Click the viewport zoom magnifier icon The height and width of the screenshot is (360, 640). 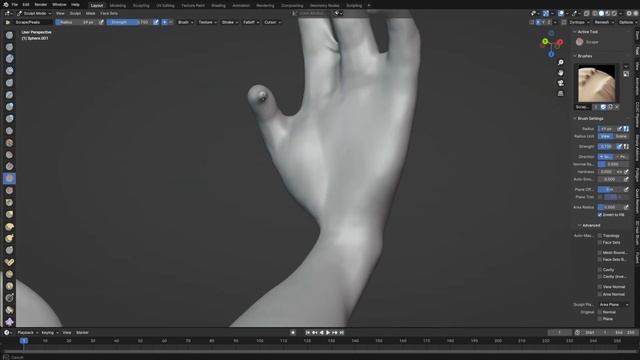(561, 62)
